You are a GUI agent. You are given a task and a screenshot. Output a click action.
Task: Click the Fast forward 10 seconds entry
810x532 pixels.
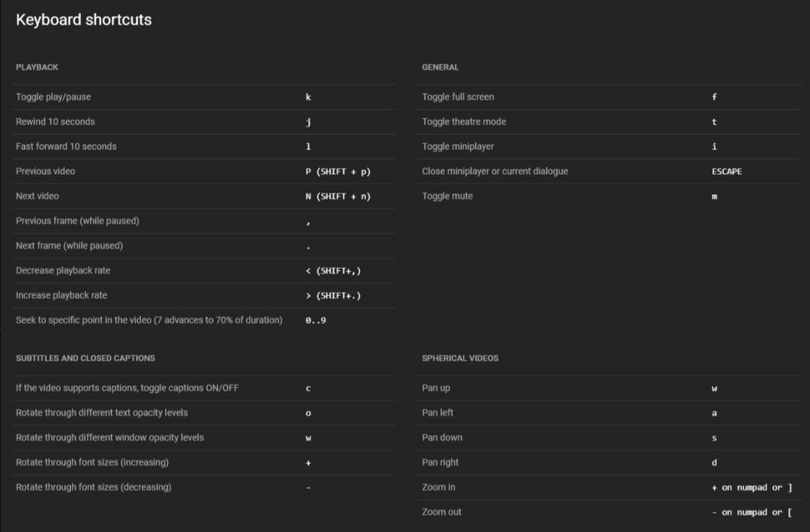(66, 146)
